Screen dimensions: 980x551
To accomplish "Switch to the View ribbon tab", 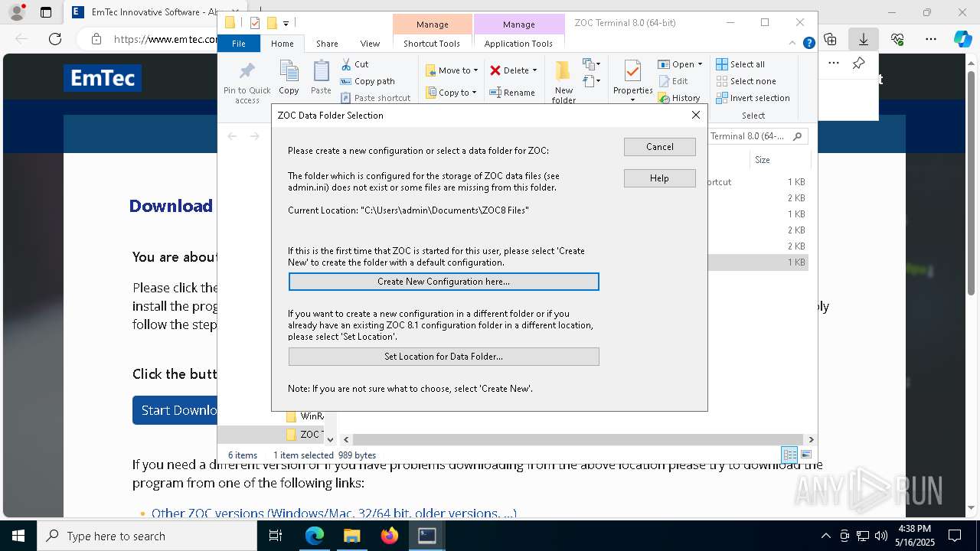I will 370,44.
